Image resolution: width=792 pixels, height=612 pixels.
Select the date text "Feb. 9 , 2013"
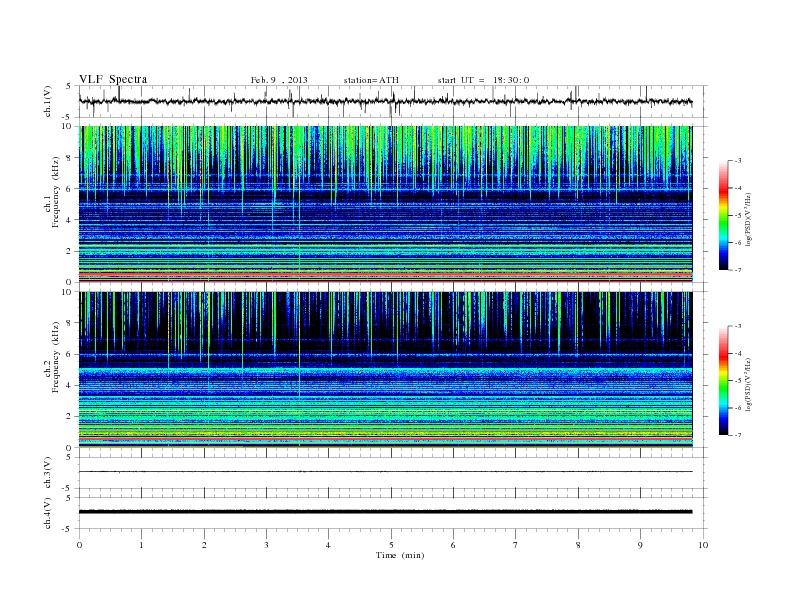279,80
